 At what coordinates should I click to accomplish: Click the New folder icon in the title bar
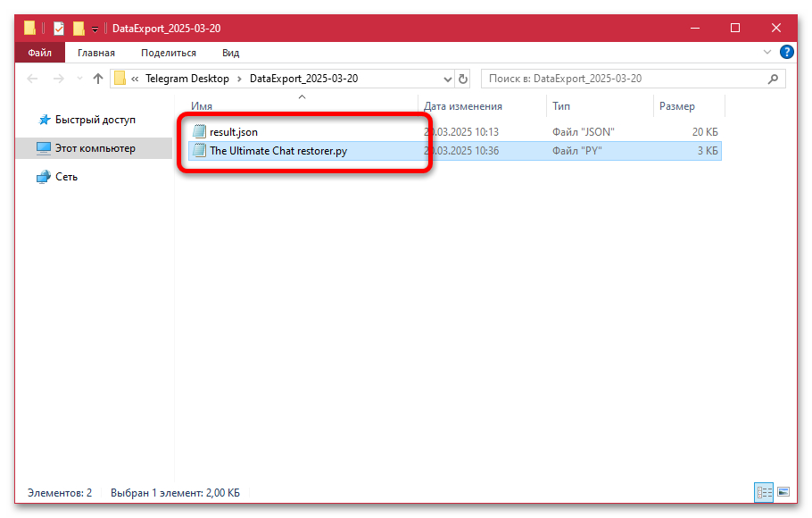point(79,28)
